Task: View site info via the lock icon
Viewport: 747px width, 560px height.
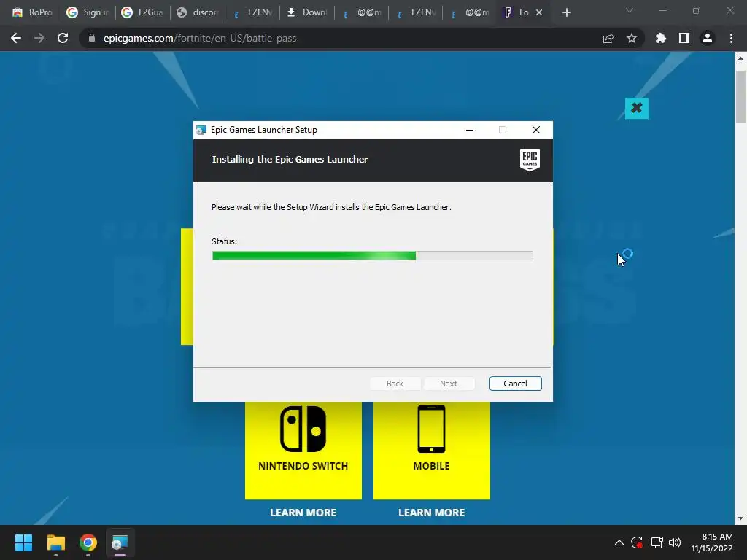Action: (x=92, y=38)
